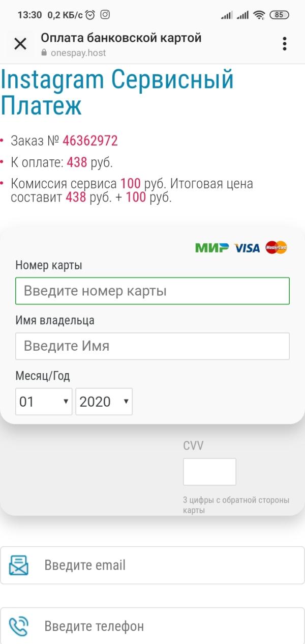
Task: Tap the email envelope icon
Action: point(19,565)
